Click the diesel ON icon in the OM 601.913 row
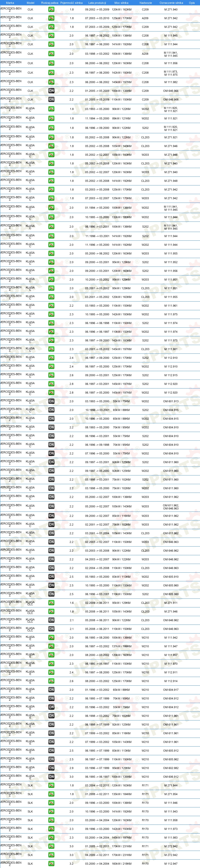This screenshot has height=868, width=200. (51, 401)
